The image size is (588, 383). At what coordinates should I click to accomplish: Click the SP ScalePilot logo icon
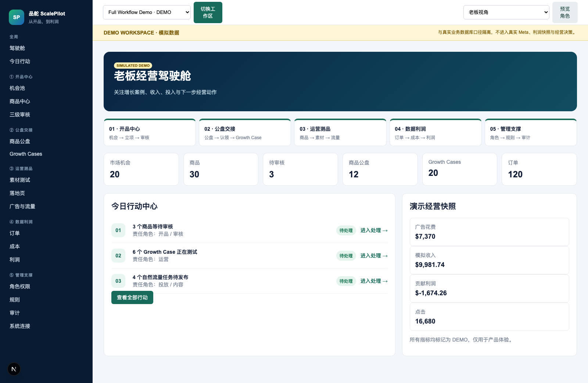17,17
